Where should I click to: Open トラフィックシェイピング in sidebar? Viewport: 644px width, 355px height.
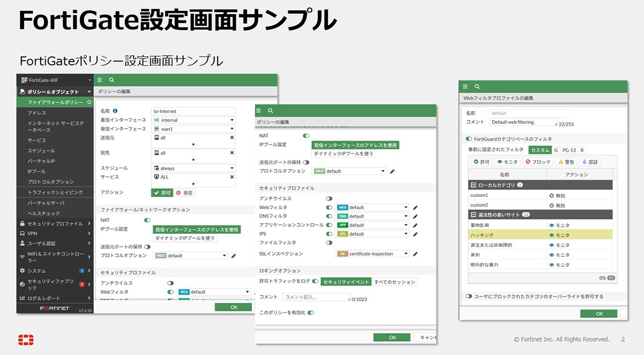tap(55, 191)
